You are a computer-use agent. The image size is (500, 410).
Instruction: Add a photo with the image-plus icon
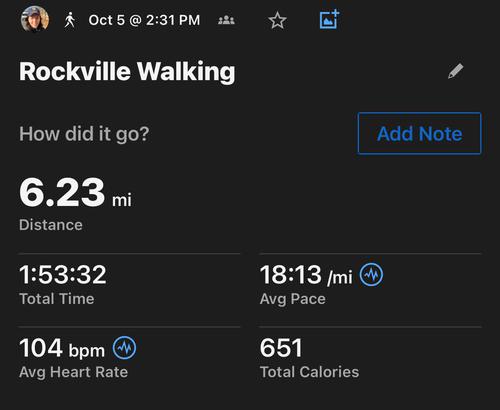click(329, 19)
